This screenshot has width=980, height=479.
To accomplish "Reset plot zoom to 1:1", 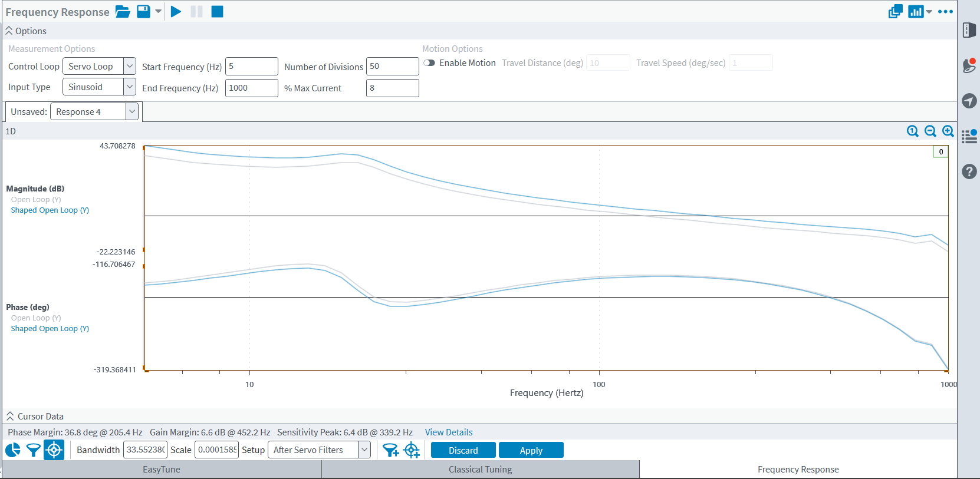I will point(912,131).
